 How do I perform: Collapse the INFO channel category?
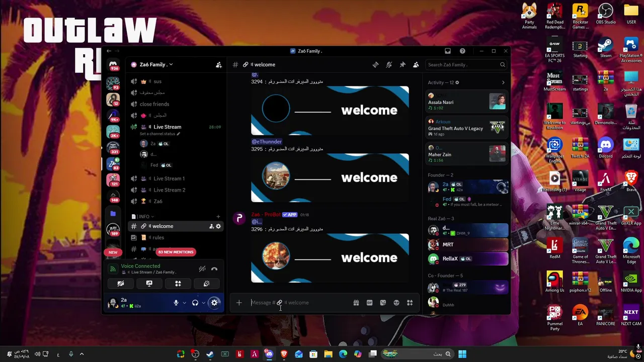(144, 216)
